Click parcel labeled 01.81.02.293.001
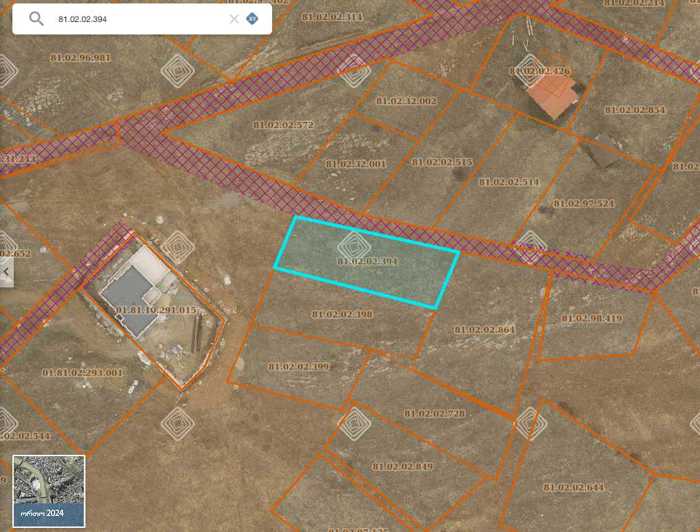Image resolution: width=700 pixels, height=532 pixels. 82,373
